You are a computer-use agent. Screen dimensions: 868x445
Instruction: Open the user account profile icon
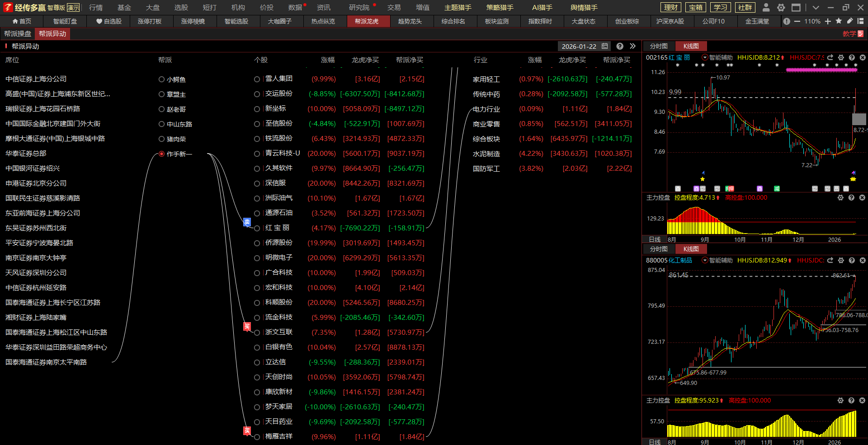coord(766,7)
